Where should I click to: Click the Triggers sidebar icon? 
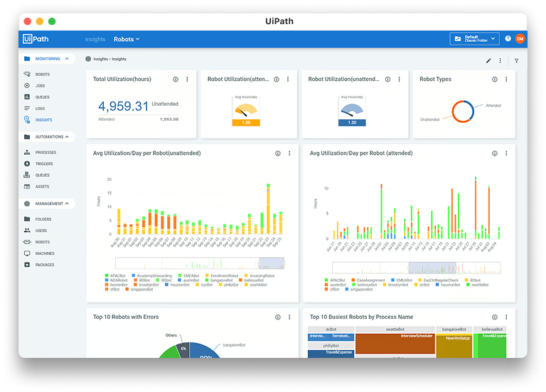[27, 163]
